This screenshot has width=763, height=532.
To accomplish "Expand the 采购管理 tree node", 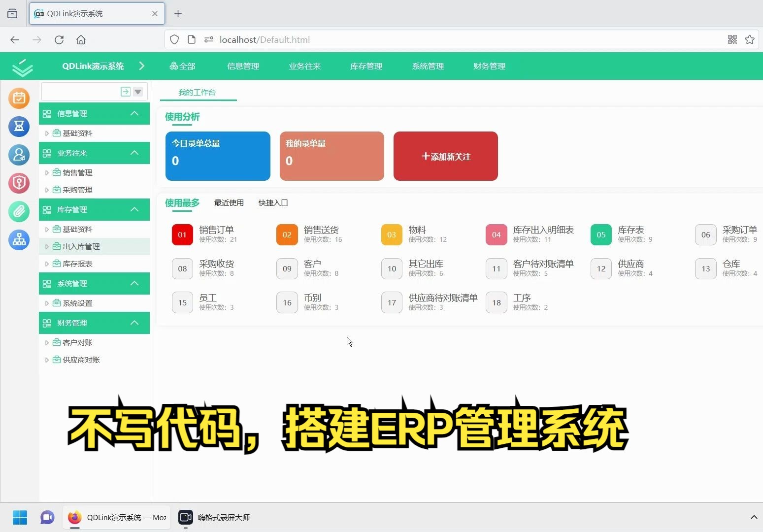I will pos(47,190).
